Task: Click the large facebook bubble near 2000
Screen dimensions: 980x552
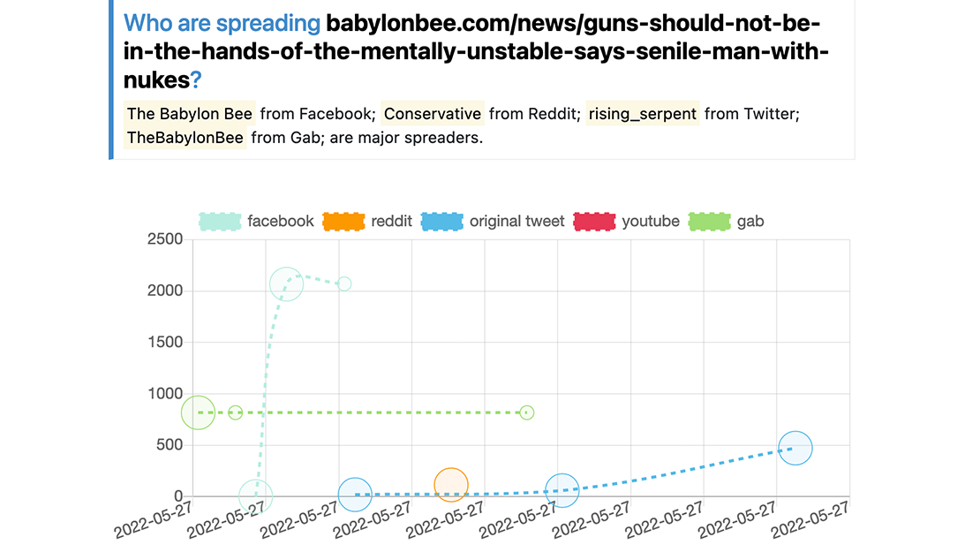Action: tap(286, 284)
